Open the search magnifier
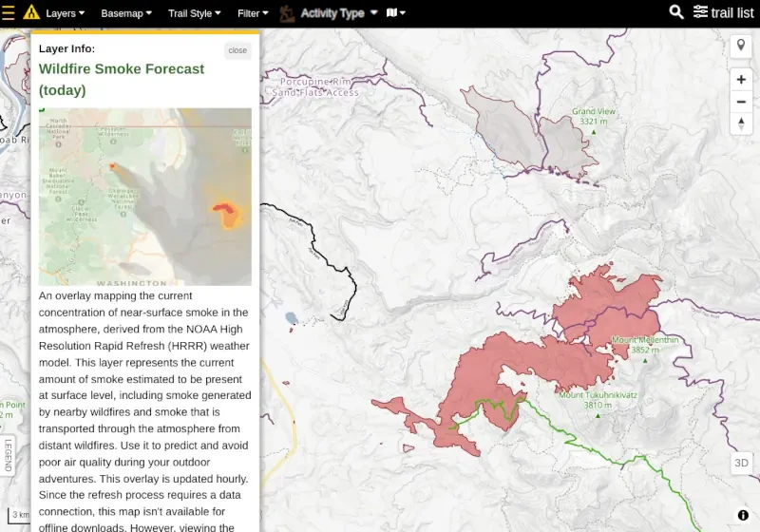The image size is (760, 532). pyautogui.click(x=676, y=12)
